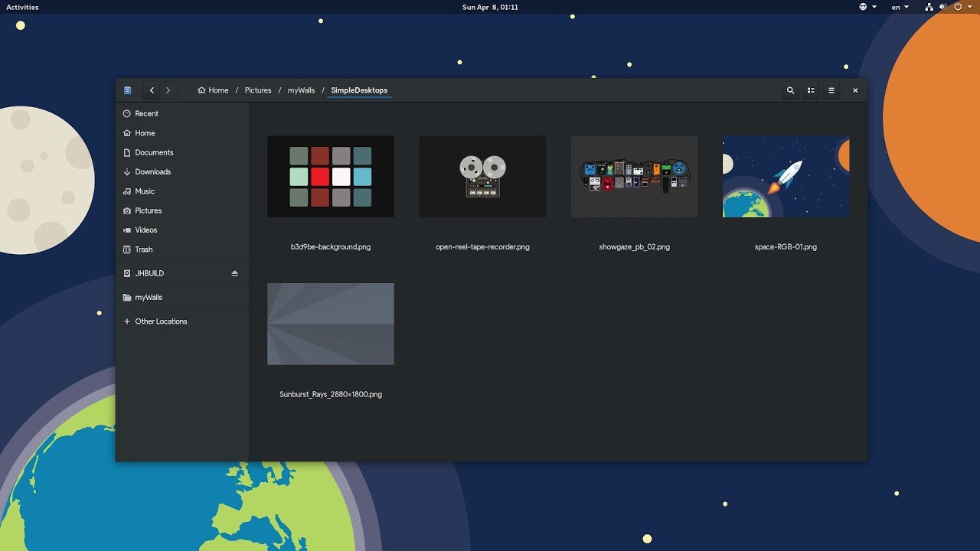980x551 pixels.
Task: Select the space-RGB-01.png thumbnail
Action: click(x=786, y=177)
